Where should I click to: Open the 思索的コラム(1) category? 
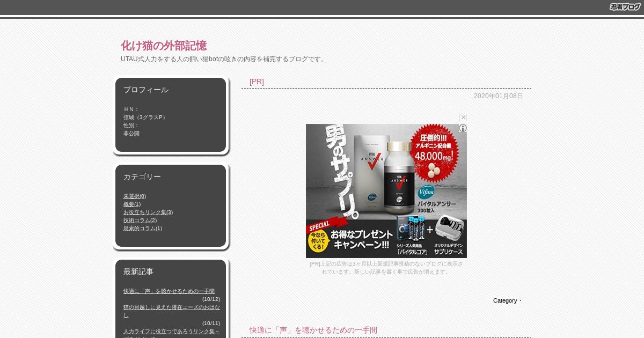pyautogui.click(x=143, y=229)
